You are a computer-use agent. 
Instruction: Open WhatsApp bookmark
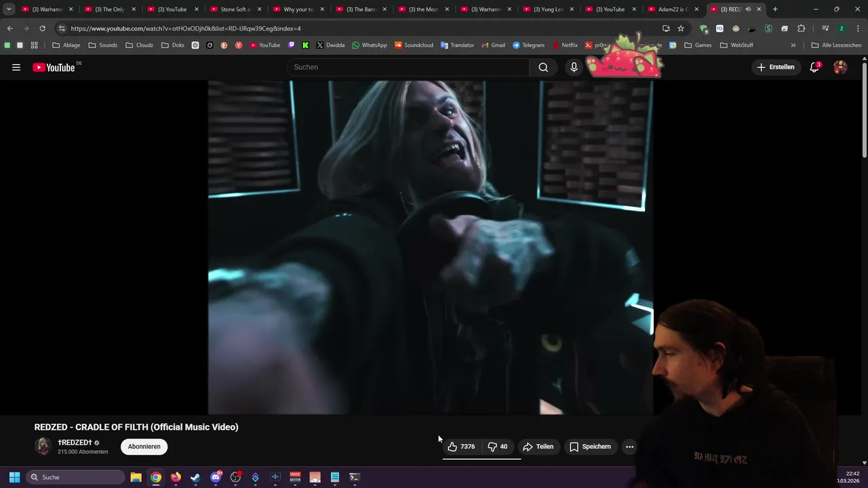pyautogui.click(x=369, y=45)
